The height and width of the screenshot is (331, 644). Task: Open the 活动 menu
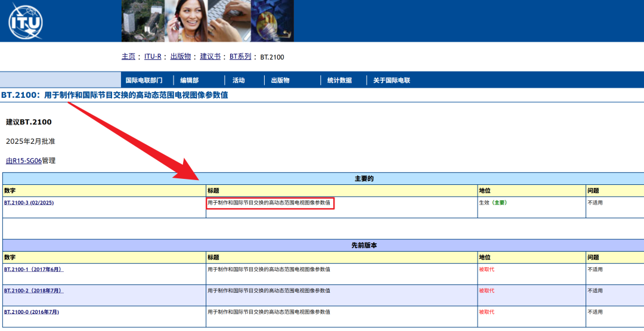pyautogui.click(x=239, y=81)
